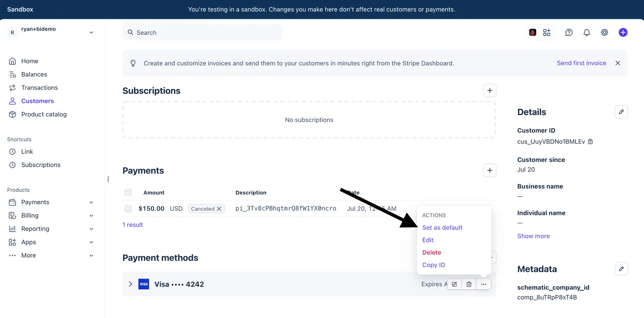The height and width of the screenshot is (318, 644).
Task: Edit customer Details with pencil icon
Action: point(621,112)
